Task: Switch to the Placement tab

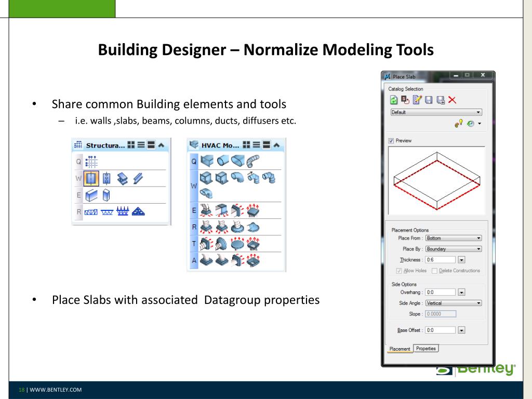Action: pos(400,349)
